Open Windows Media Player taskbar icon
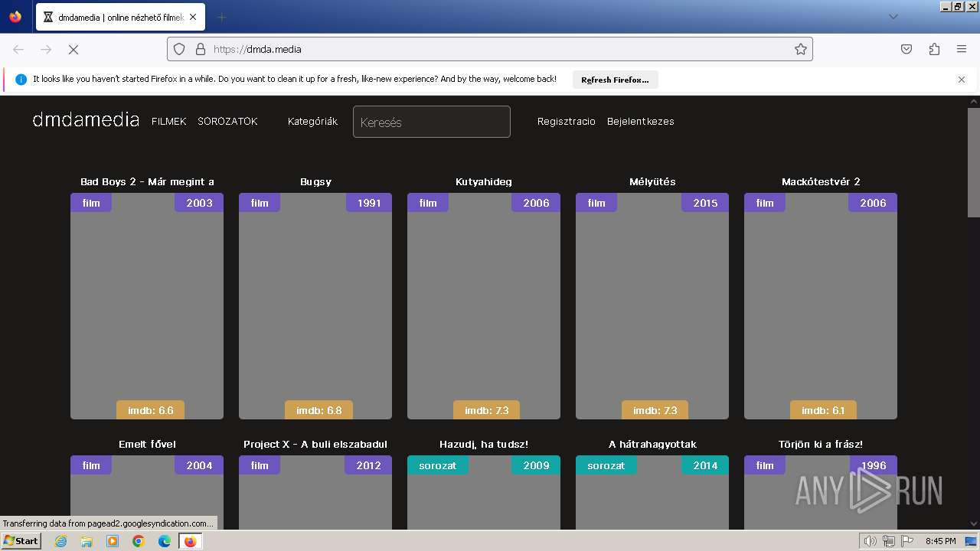 coord(113,541)
